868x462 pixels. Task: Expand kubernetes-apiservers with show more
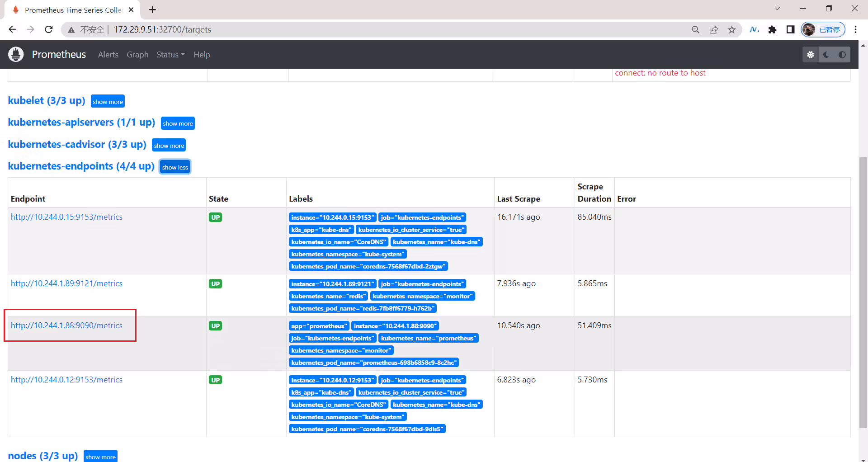tap(178, 123)
